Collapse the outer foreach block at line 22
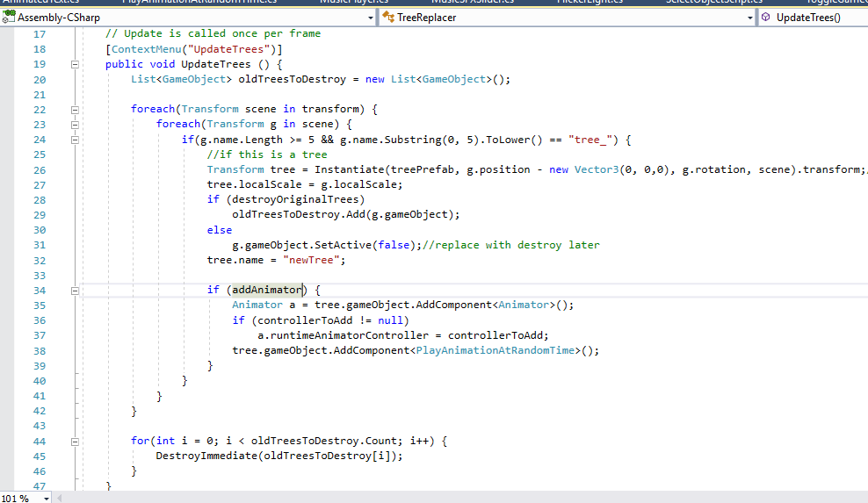 point(75,110)
